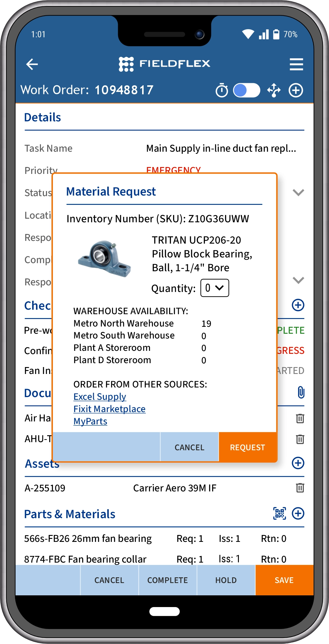The image size is (329, 644).
Task: Click the orange REQUEST button
Action: click(x=247, y=447)
